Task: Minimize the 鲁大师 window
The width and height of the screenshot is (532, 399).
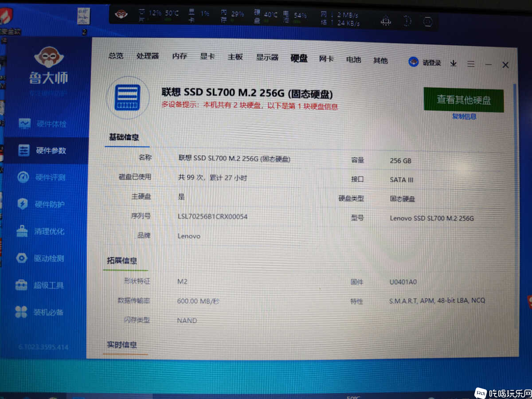Action: pos(489,65)
